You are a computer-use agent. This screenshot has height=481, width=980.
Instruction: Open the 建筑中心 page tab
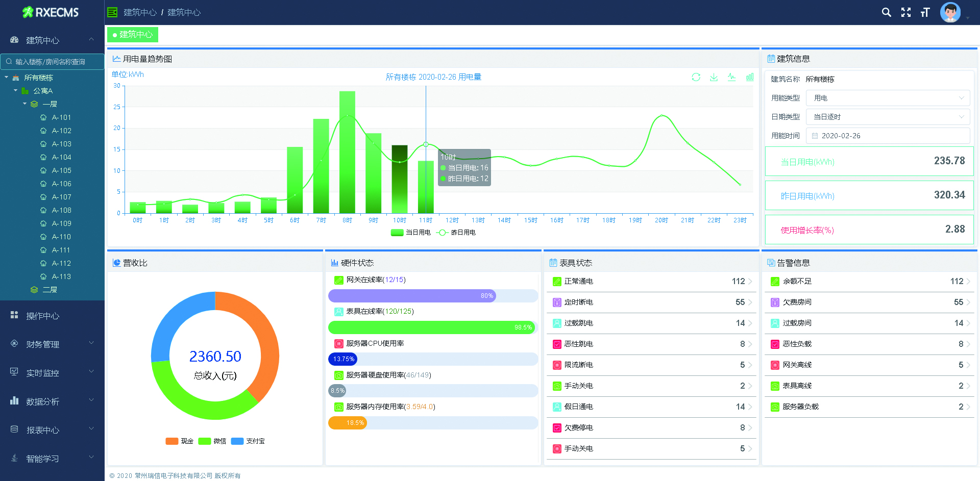[133, 35]
